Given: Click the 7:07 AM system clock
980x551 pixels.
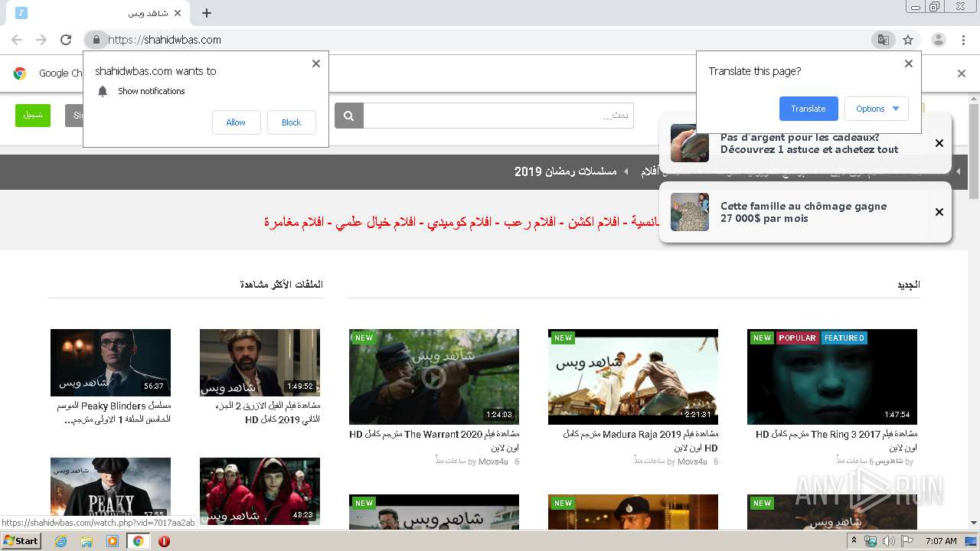Looking at the screenshot, I should click(941, 541).
